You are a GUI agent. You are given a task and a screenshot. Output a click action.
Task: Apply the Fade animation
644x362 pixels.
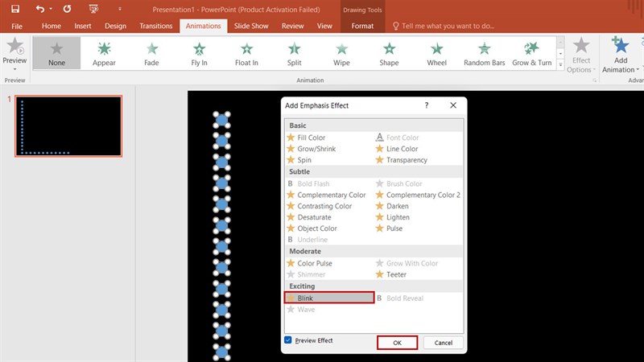(151, 53)
